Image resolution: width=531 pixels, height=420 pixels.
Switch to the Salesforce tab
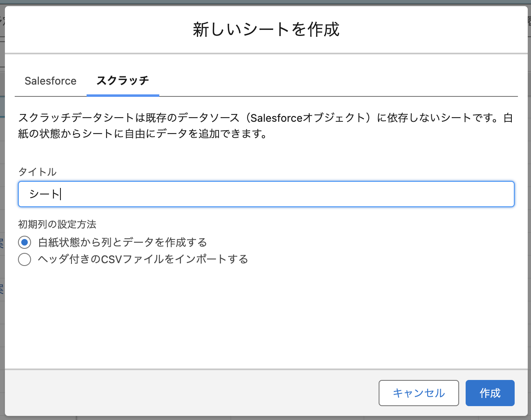coord(50,81)
